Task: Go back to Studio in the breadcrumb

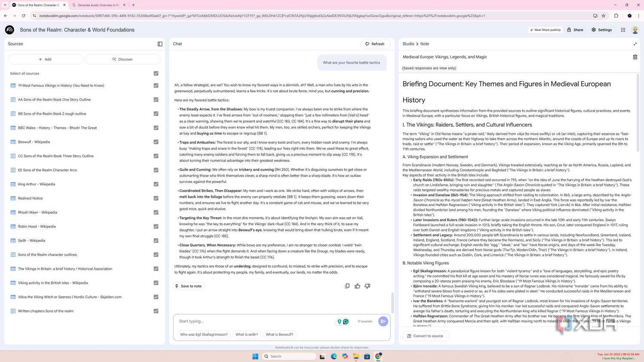Action: click(408, 44)
